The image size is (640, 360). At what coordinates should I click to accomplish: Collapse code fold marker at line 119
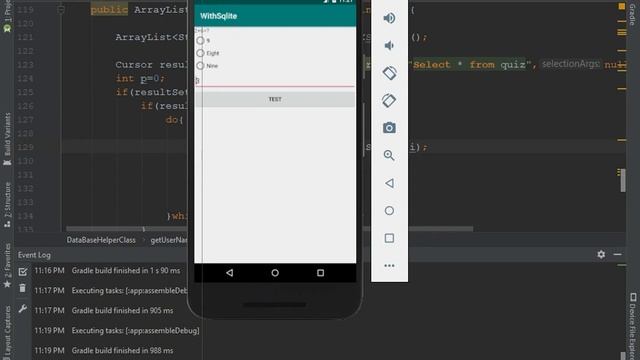click(61, 9)
